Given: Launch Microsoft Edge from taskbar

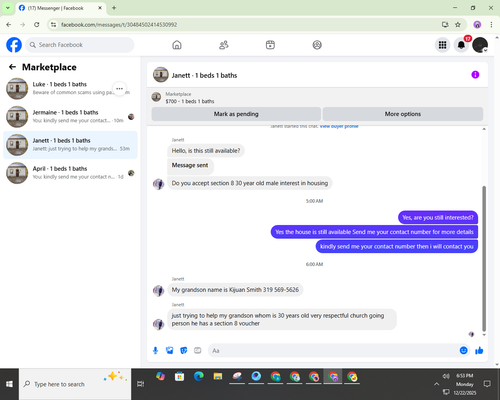Looking at the screenshot, I should (x=199, y=377).
